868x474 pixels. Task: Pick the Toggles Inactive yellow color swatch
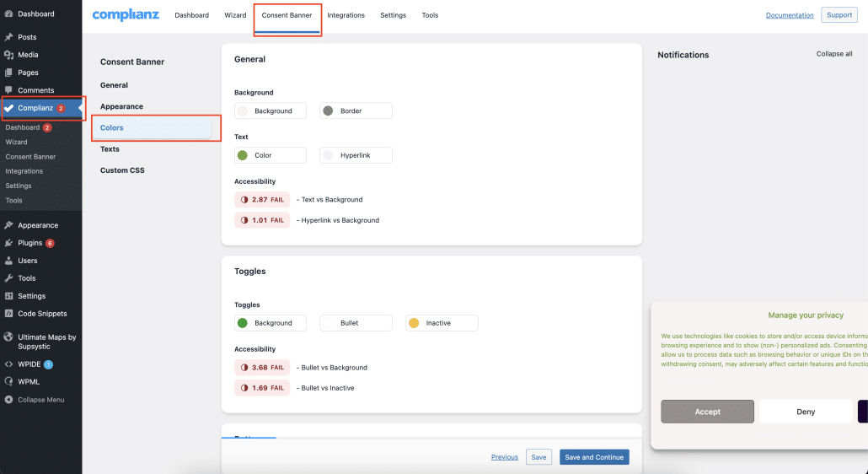[x=414, y=323]
